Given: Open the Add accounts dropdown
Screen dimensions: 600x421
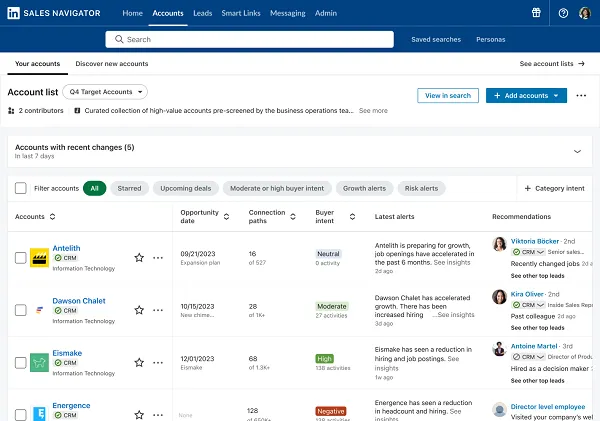Looking at the screenshot, I should click(526, 95).
